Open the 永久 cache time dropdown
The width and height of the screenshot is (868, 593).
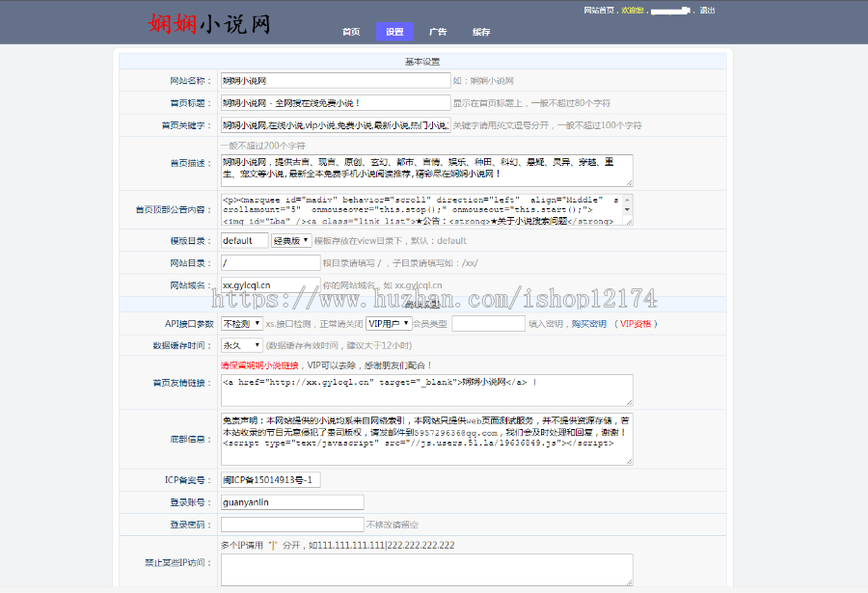pos(242,345)
